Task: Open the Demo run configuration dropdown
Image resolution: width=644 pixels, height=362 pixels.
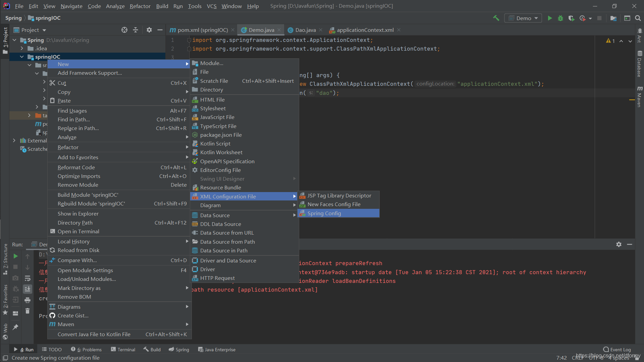Action: point(523,18)
